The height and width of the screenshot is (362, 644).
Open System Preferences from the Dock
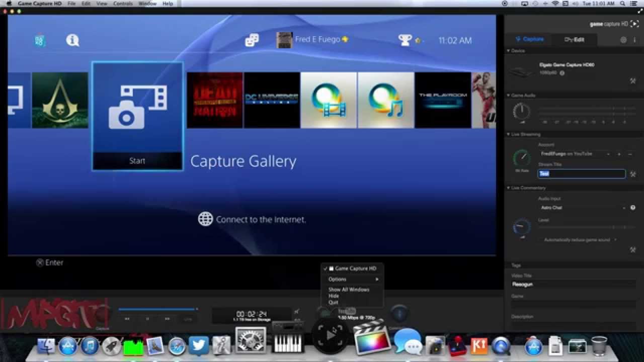pos(251,341)
